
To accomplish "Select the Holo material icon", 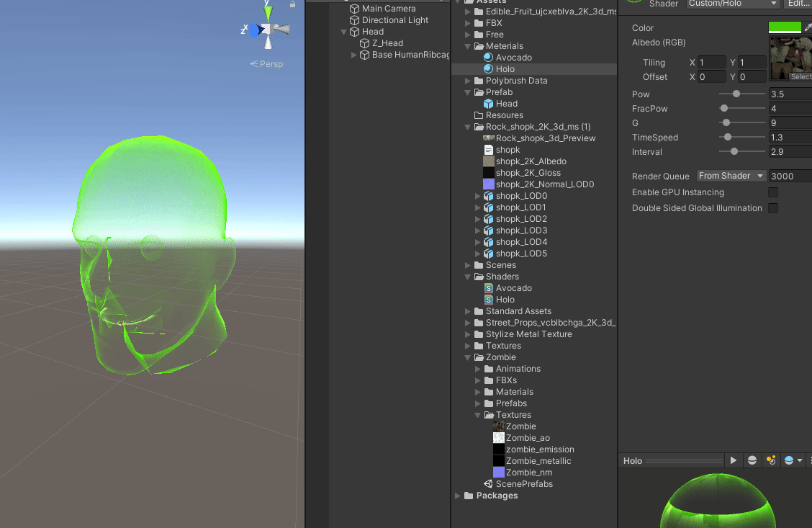I will (488, 69).
